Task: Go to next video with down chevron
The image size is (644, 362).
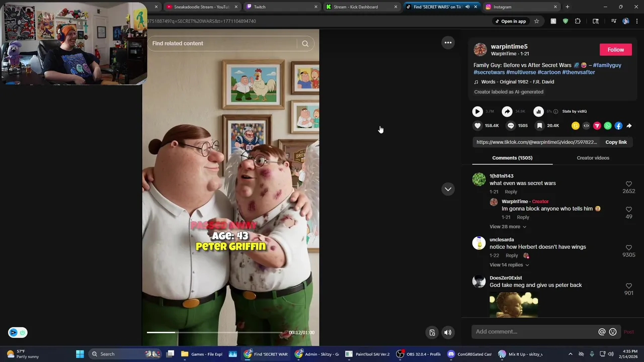Action: click(x=448, y=189)
